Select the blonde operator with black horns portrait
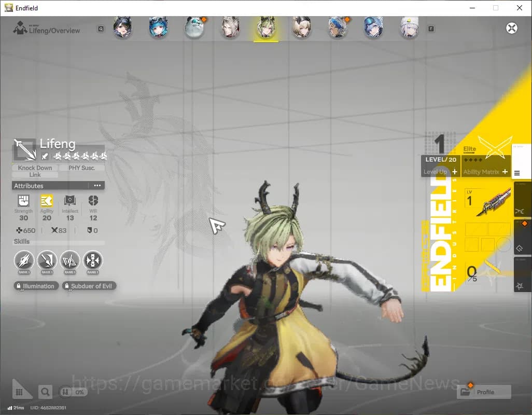 coord(302,27)
